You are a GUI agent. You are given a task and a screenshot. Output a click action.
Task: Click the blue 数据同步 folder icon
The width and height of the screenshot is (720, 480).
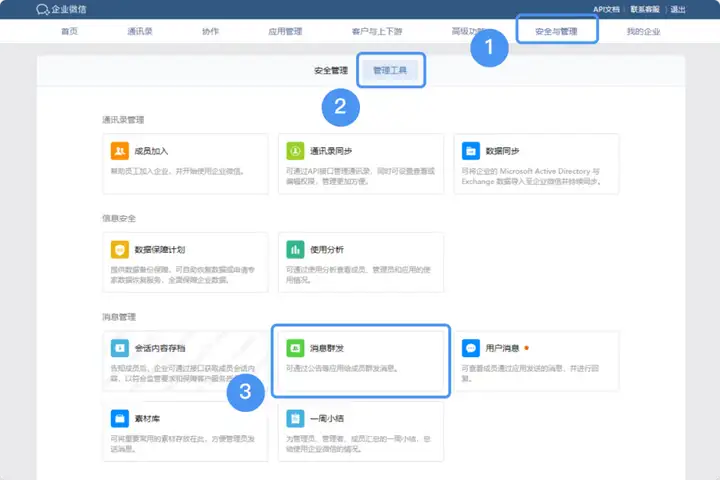(x=471, y=151)
